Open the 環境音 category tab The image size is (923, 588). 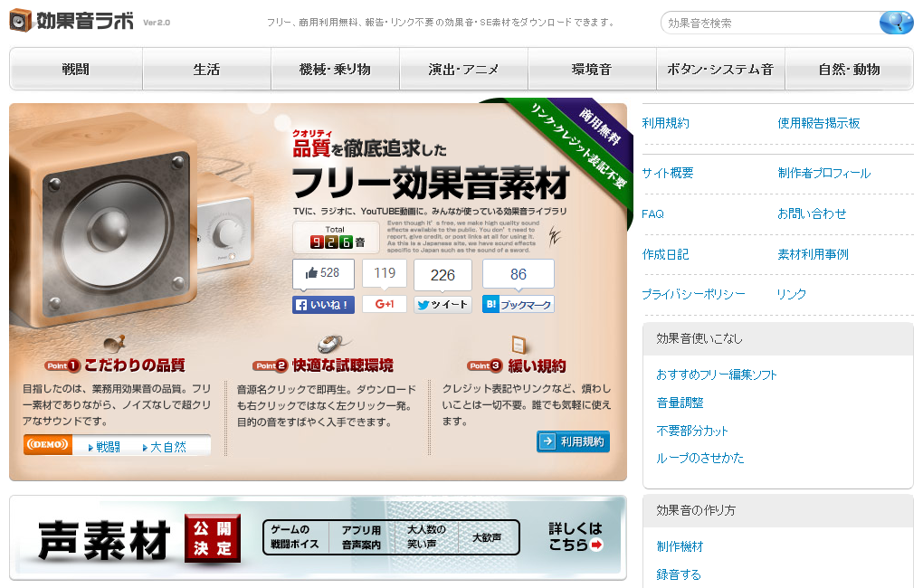592,69
